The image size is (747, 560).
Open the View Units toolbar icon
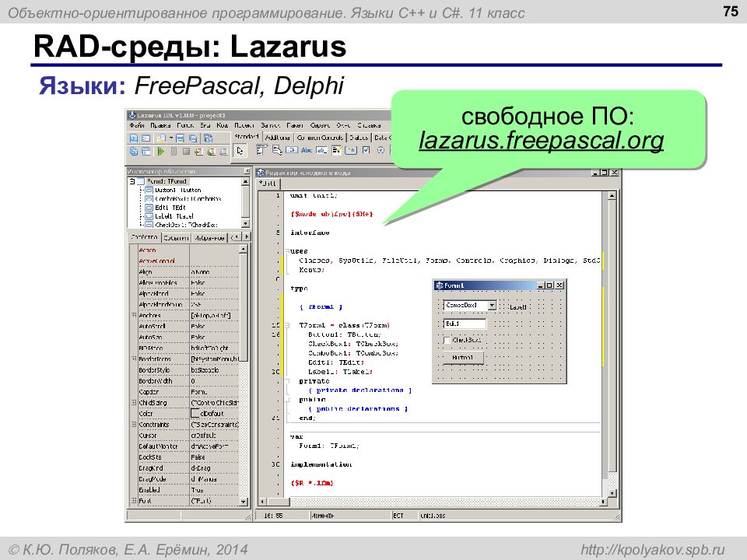click(134, 151)
